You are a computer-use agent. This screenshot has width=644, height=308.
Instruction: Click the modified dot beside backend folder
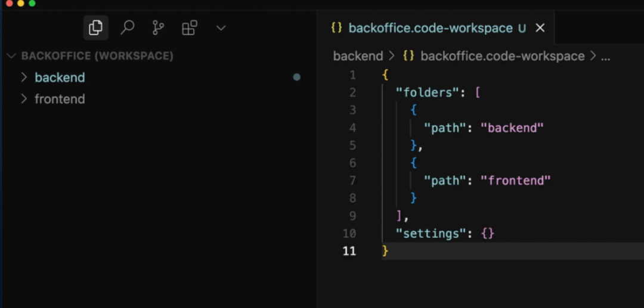tap(297, 77)
